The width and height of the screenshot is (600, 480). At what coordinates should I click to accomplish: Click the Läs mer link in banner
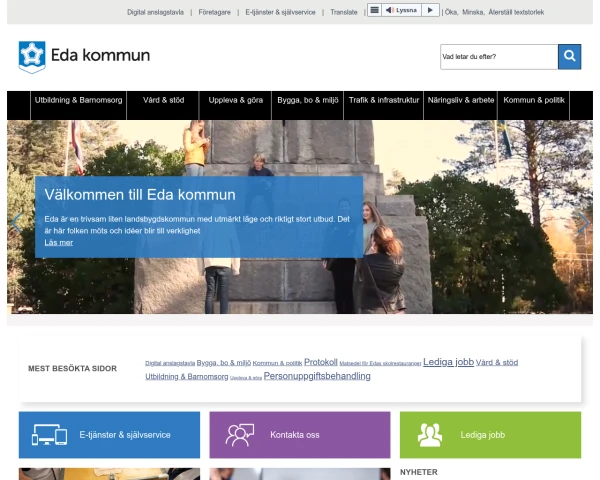coord(59,242)
